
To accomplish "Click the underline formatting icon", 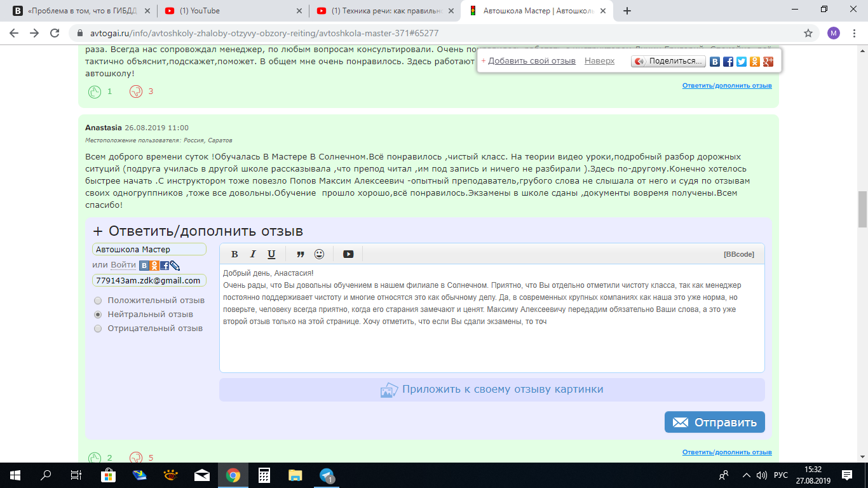I will tap(271, 254).
